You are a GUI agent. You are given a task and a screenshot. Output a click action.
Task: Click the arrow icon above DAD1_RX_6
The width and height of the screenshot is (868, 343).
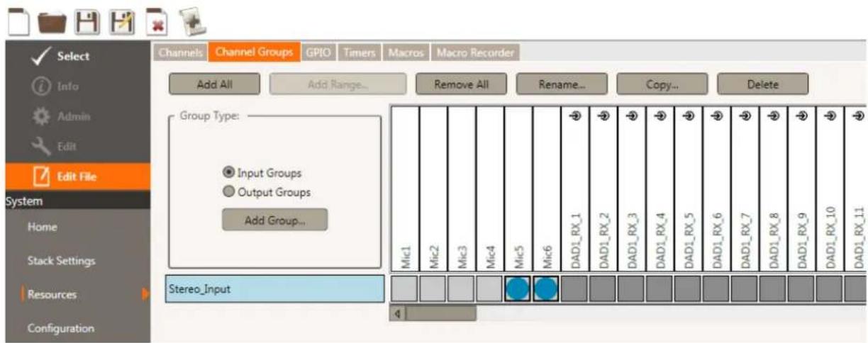(717, 115)
